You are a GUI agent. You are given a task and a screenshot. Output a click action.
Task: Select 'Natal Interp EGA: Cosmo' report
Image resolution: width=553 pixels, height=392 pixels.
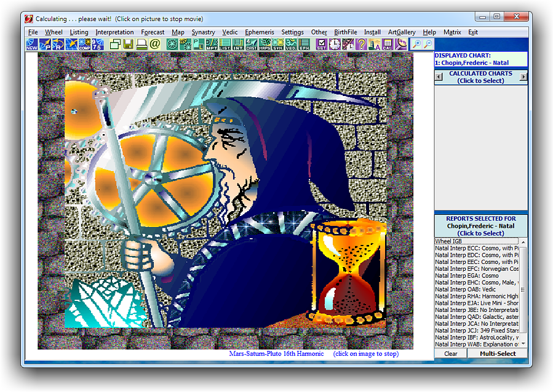click(477, 276)
